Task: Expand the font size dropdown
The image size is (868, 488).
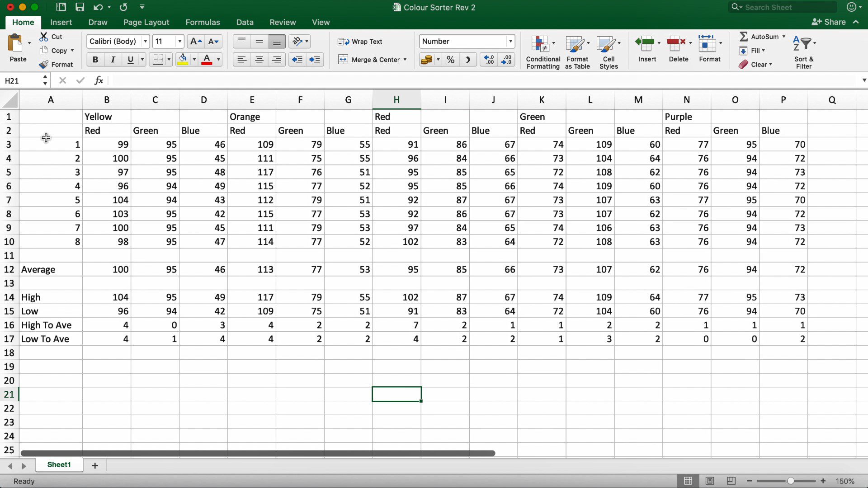Action: [x=179, y=42]
